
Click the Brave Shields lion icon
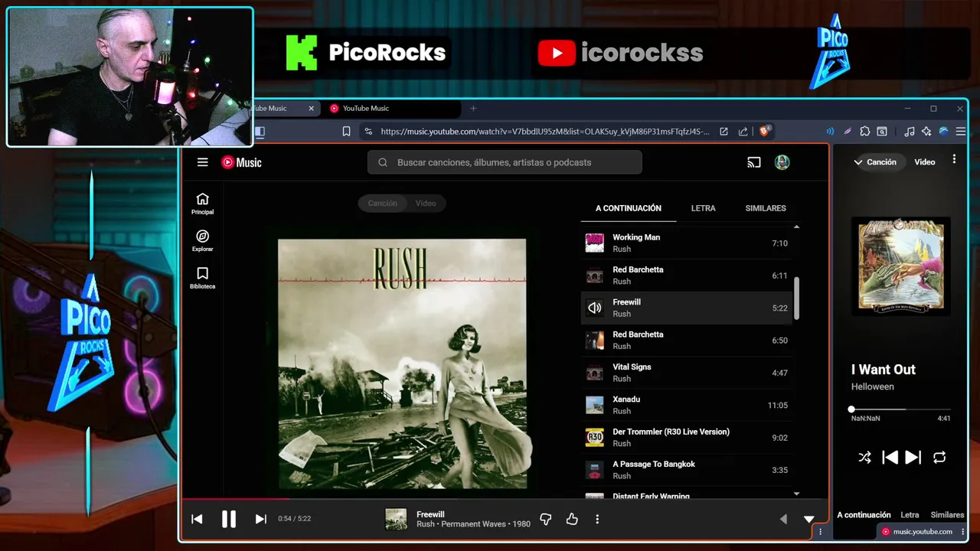(x=764, y=131)
